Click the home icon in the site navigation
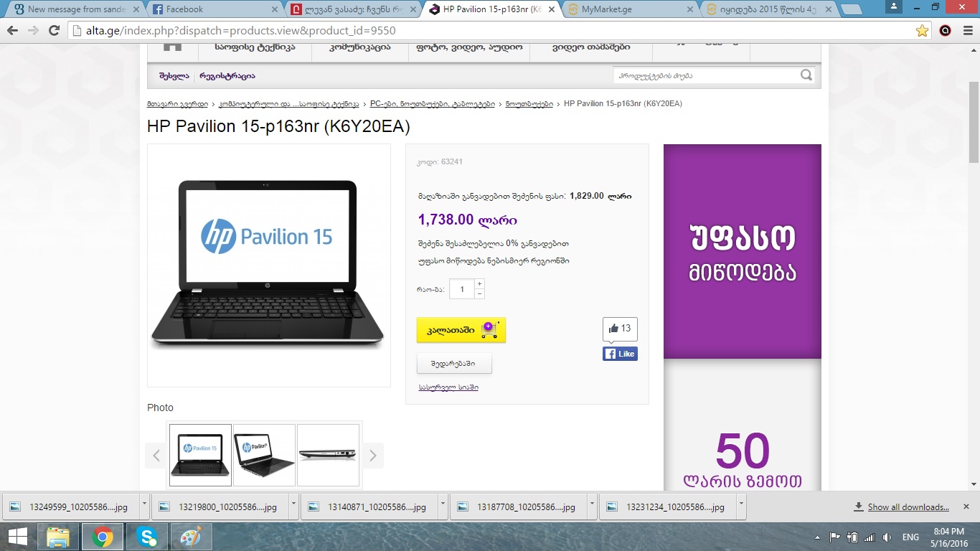 (x=172, y=47)
